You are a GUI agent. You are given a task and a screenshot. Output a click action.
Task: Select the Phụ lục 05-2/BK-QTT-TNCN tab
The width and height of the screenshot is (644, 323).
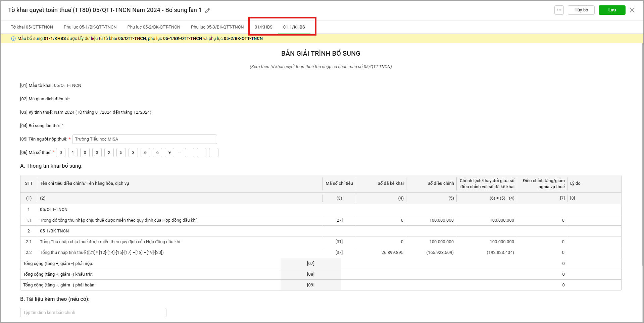coord(154,27)
